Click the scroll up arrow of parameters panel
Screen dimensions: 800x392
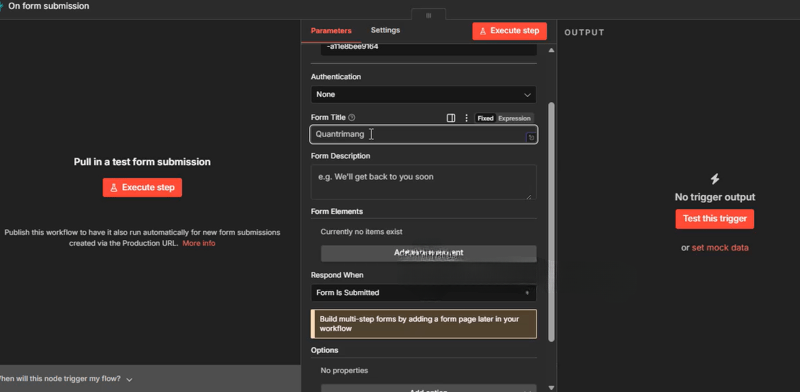pyautogui.click(x=551, y=50)
